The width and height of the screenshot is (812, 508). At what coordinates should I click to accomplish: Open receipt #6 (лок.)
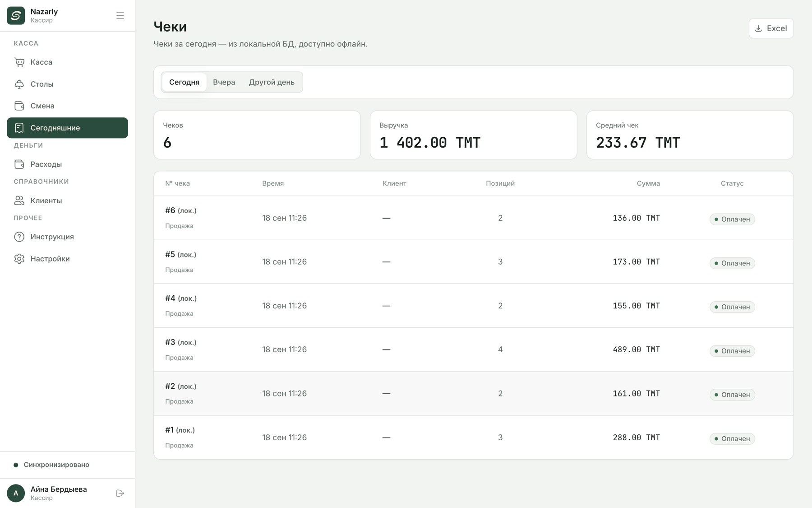[473, 218]
